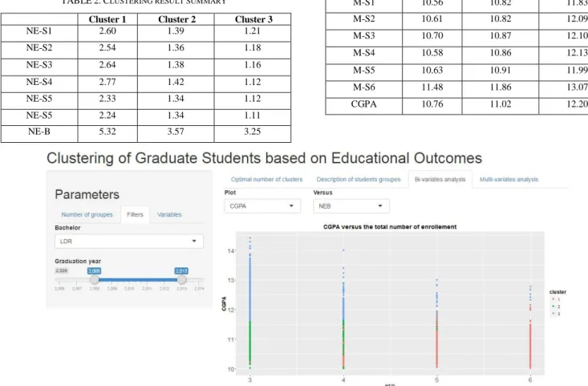Click the right graduation year slider handle
This screenshot has height=386, width=588.
pyautogui.click(x=182, y=279)
